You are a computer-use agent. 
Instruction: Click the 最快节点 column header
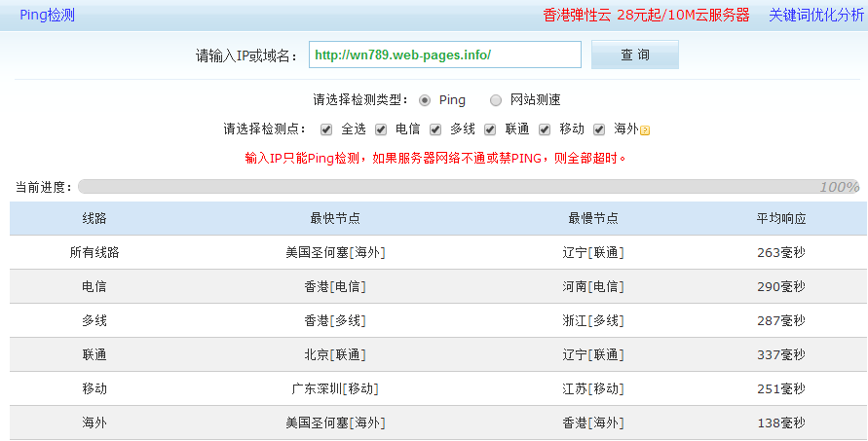coord(335,219)
